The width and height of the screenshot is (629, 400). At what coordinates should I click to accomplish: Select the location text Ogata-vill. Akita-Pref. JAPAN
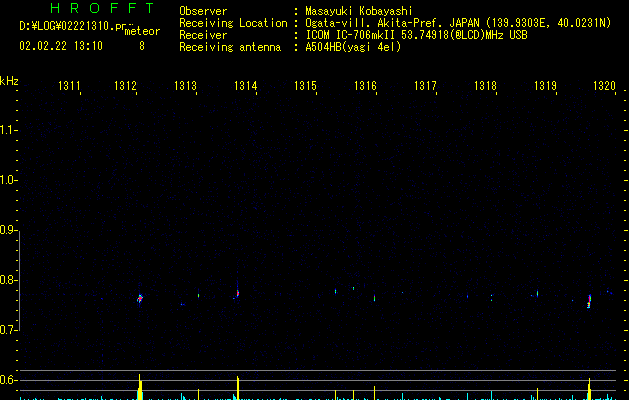pos(392,23)
